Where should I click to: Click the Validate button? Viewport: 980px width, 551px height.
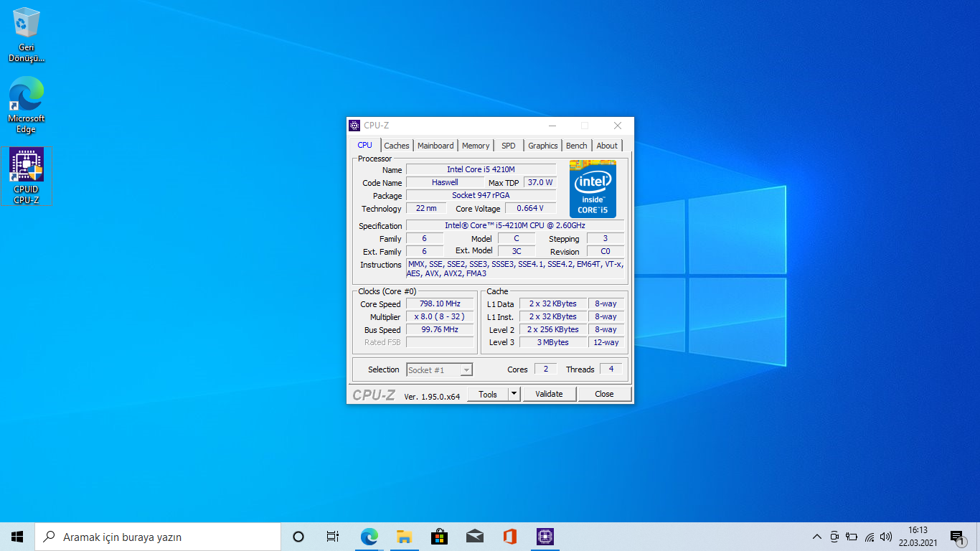pos(549,394)
